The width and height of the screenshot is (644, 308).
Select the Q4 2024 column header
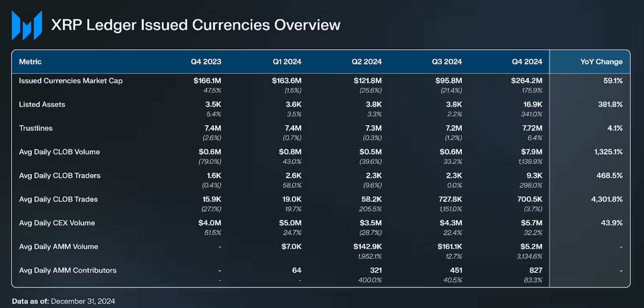tap(527, 62)
